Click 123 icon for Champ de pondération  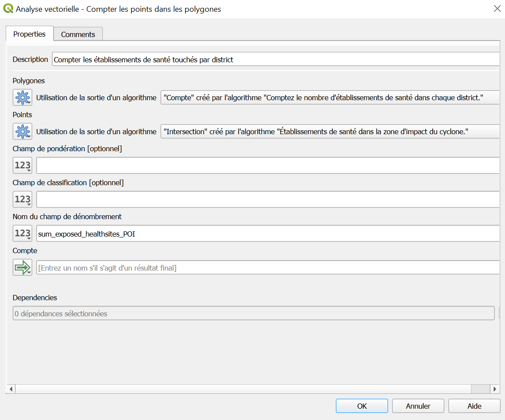(x=22, y=165)
